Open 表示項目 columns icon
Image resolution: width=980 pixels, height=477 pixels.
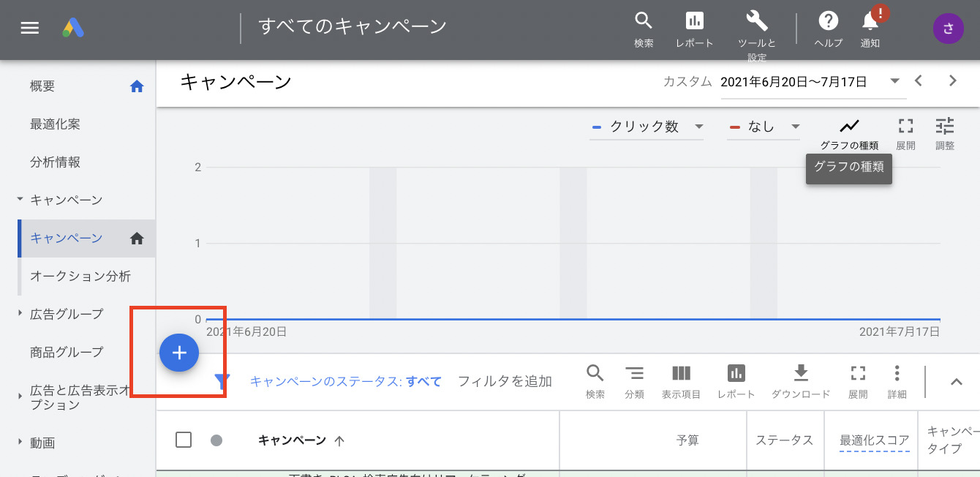(681, 374)
